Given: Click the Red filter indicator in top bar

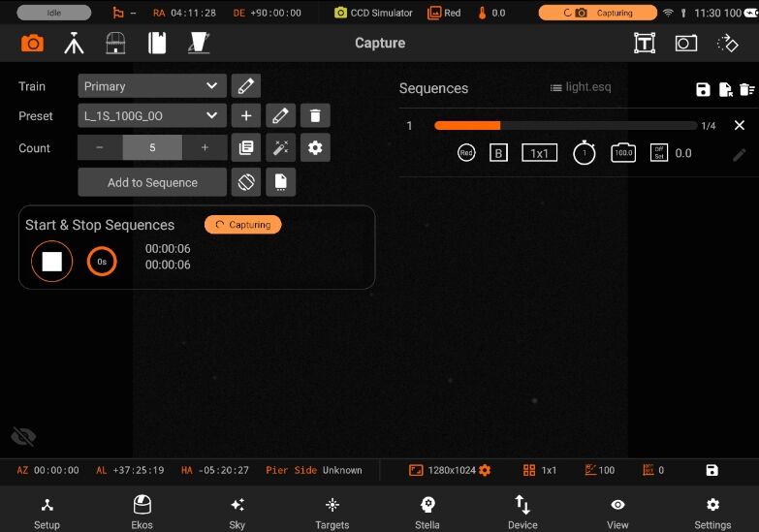Looking at the screenshot, I should tap(444, 13).
